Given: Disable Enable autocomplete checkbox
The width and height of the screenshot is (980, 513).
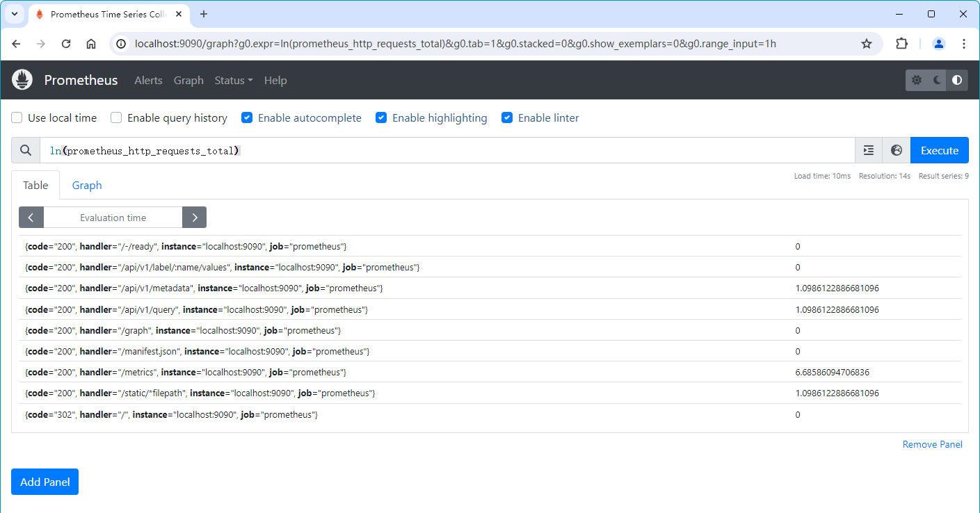Looking at the screenshot, I should coord(247,117).
